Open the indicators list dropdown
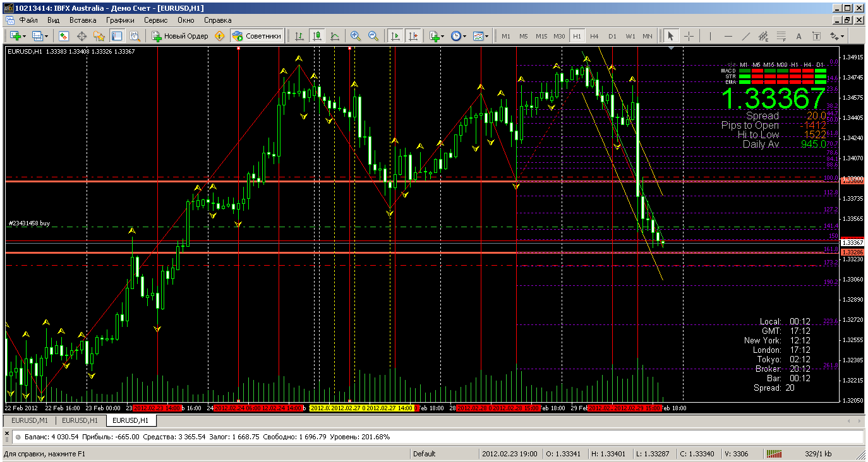Screen dimensions: 868x462 coord(437,36)
